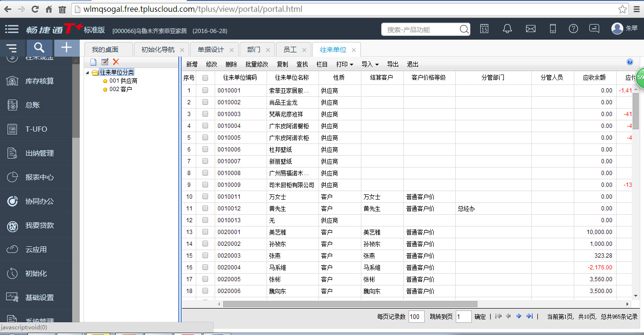Image resolution: width=644 pixels, height=335 pixels.
Task: Click the magnifier in the product search box
Action: (x=464, y=29)
